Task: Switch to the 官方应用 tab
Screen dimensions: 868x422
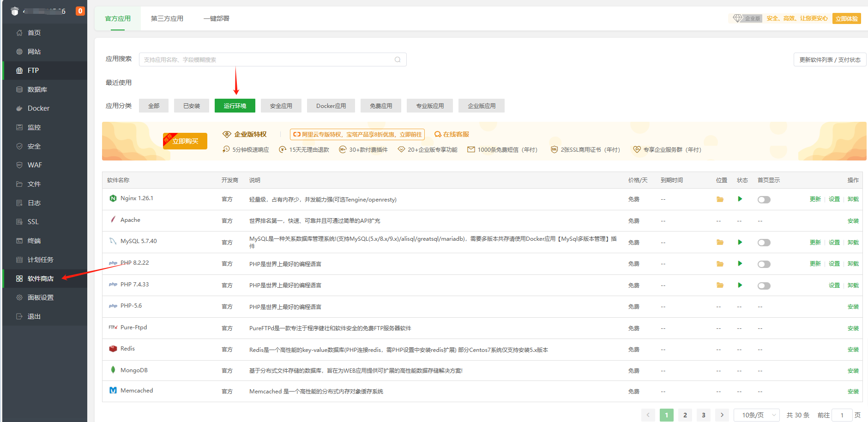Action: [118, 18]
